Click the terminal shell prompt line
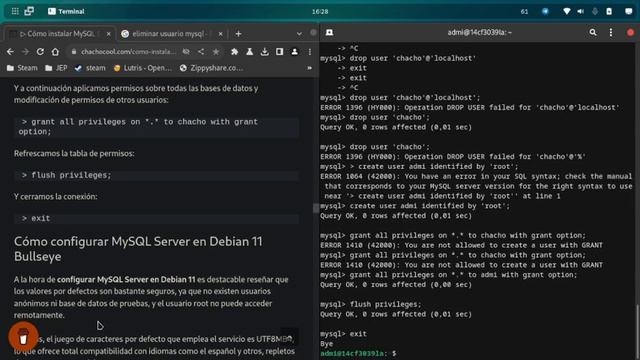Screen dimensions: 640x360 click(x=358, y=353)
